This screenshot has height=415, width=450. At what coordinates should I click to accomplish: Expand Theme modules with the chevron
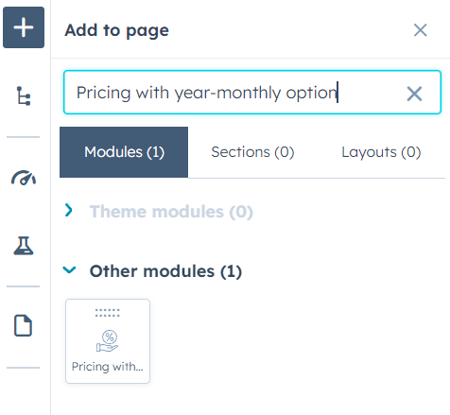[69, 210]
